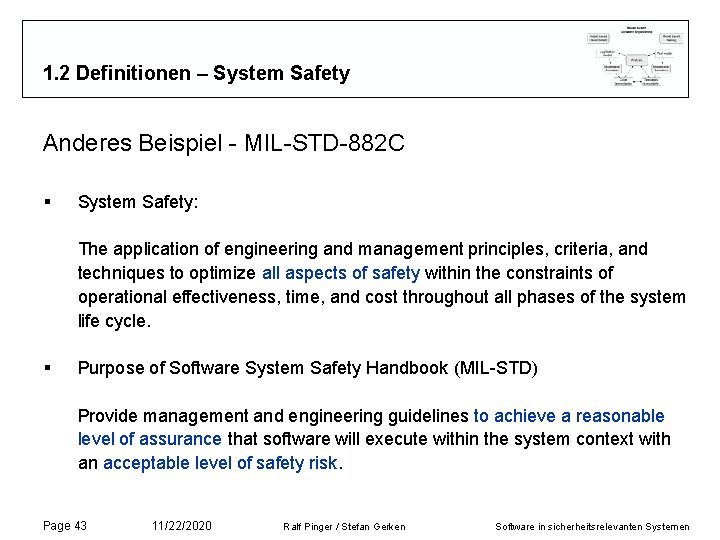Click the footer 'Software in sicherheitsrelevanten Systemen'
The image size is (720, 540).
(592, 527)
